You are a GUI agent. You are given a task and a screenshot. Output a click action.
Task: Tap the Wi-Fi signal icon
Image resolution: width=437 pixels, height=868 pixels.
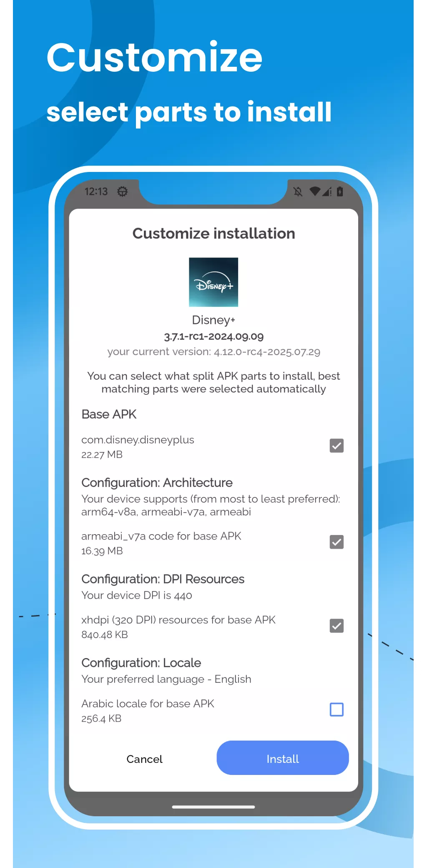315,192
